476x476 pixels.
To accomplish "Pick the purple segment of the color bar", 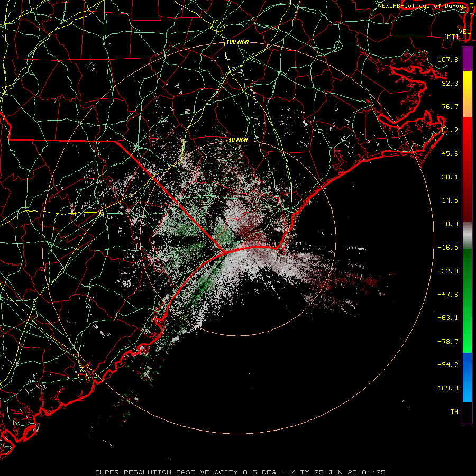I will pos(467,59).
